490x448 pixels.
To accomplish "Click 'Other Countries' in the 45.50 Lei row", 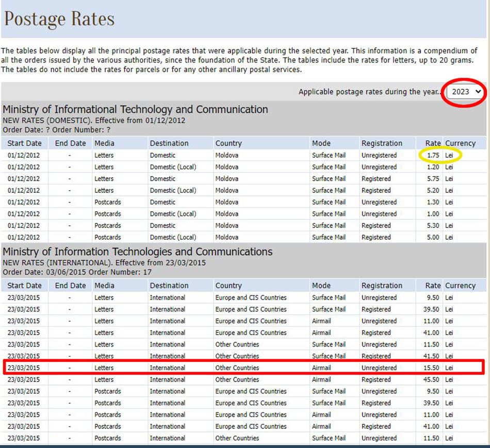I will coord(237,379).
